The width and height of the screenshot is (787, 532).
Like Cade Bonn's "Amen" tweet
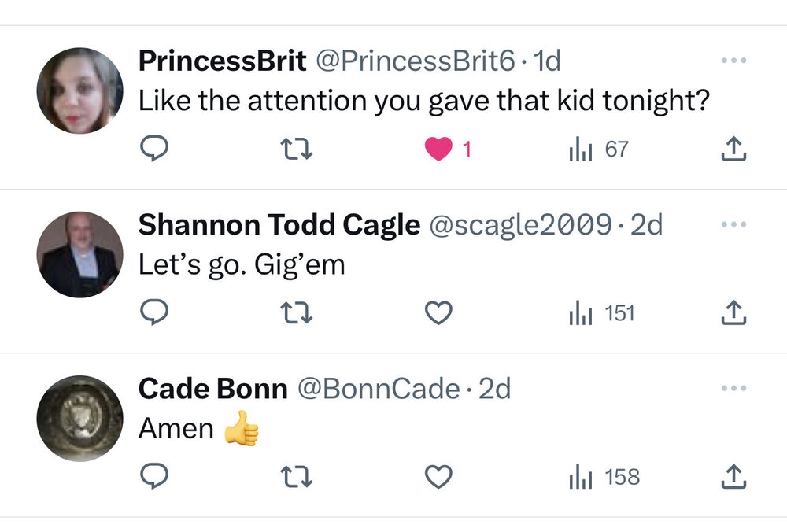[x=438, y=477]
